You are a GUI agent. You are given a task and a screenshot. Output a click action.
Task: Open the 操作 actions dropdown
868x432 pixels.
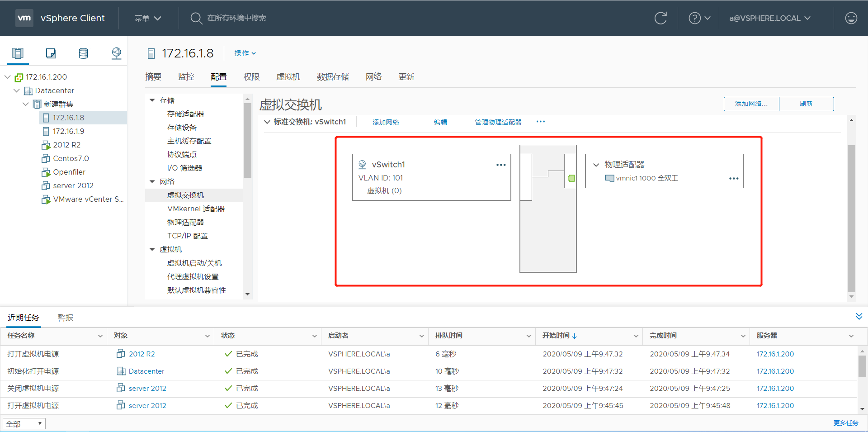[x=245, y=53]
